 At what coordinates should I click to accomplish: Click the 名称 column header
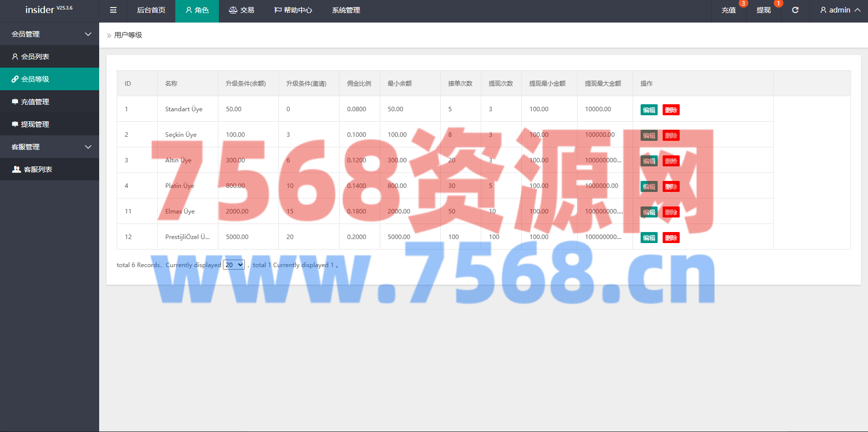[x=171, y=84]
